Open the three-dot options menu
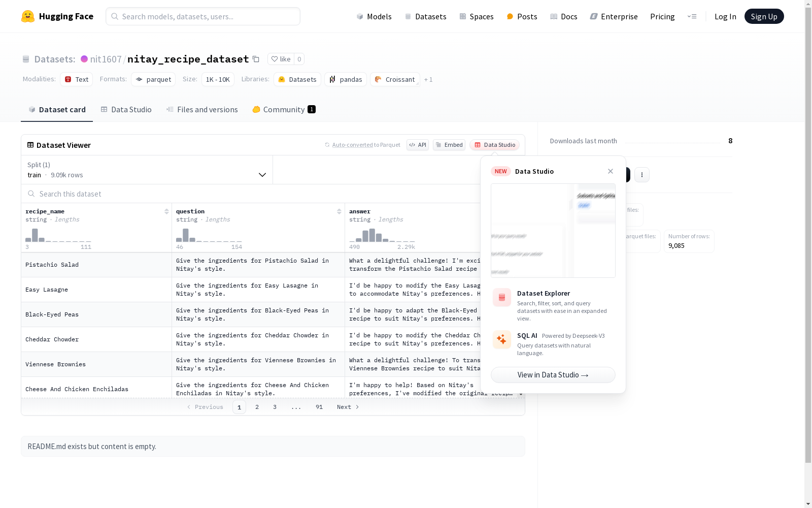812x508 pixels. tap(642, 175)
